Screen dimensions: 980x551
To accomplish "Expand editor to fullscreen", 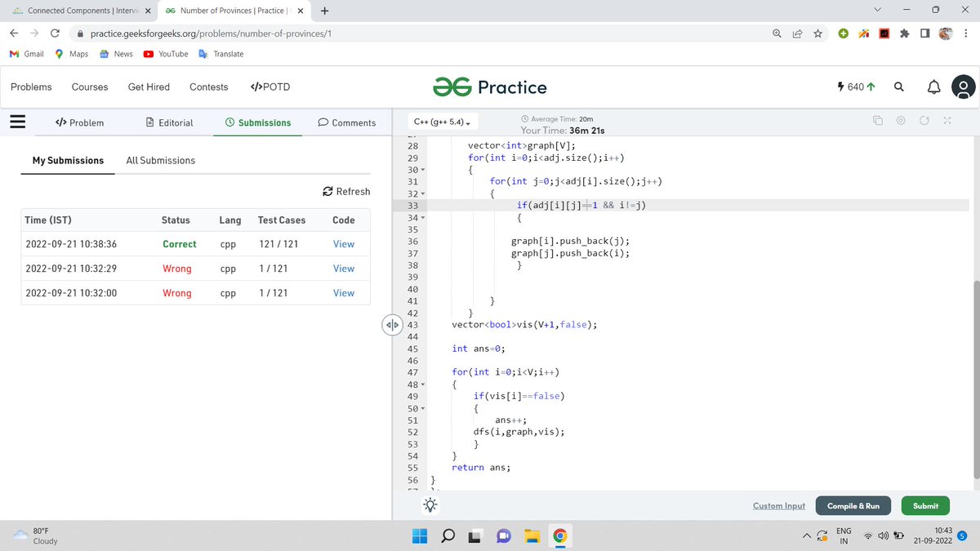I will pyautogui.click(x=947, y=121).
